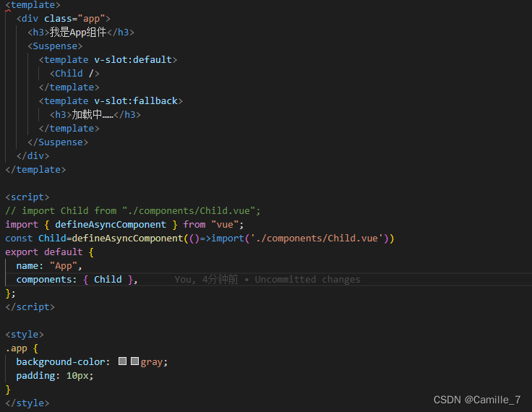This screenshot has height=412, width=532.
Task: Click the 'v-slot:default' attribute
Action: (x=133, y=60)
